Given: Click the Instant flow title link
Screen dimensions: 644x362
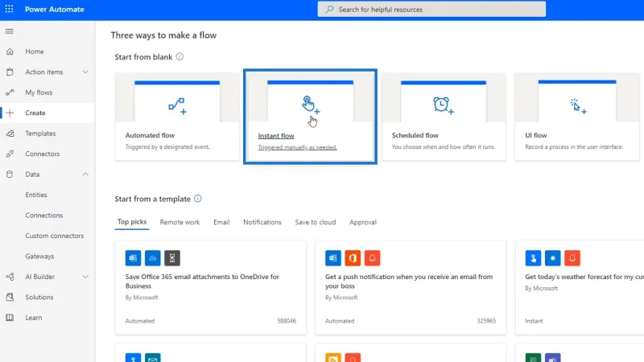Looking at the screenshot, I should click(x=276, y=136).
